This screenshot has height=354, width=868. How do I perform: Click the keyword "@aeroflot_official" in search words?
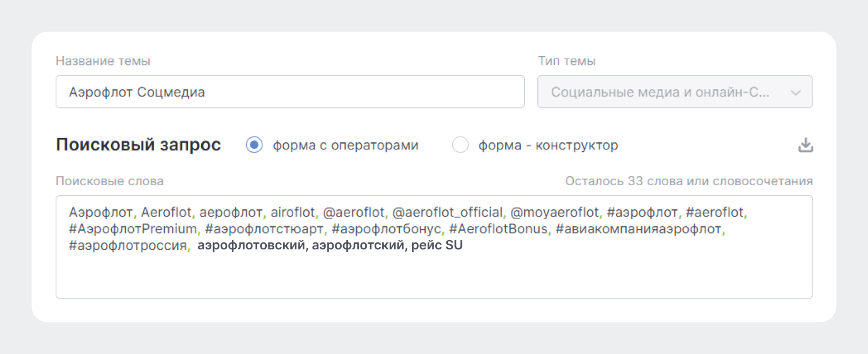point(447,213)
